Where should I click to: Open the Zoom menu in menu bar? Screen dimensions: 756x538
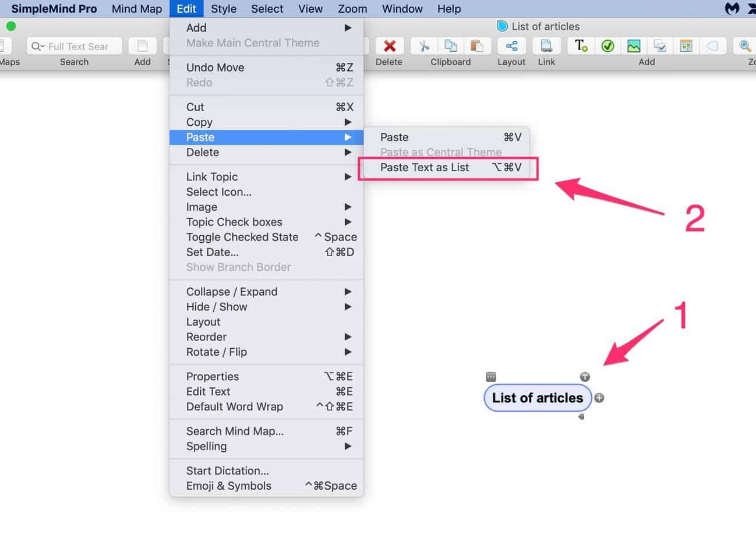352,9
